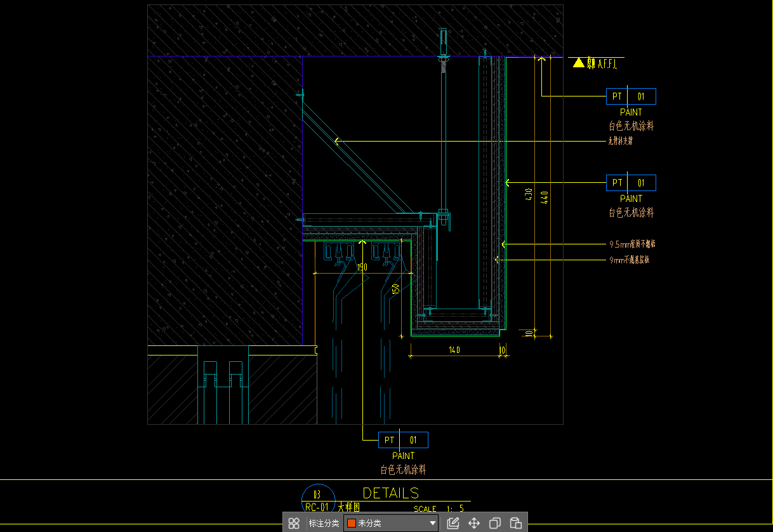Screen dimensions: 773x532
Task: Click the 9.5mm board annotation text
Action: 632,244
